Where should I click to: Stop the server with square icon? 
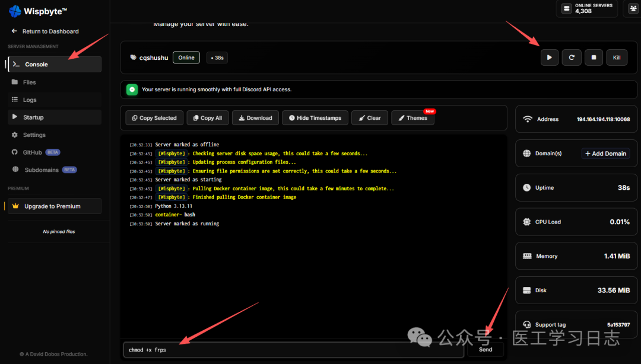[594, 58]
